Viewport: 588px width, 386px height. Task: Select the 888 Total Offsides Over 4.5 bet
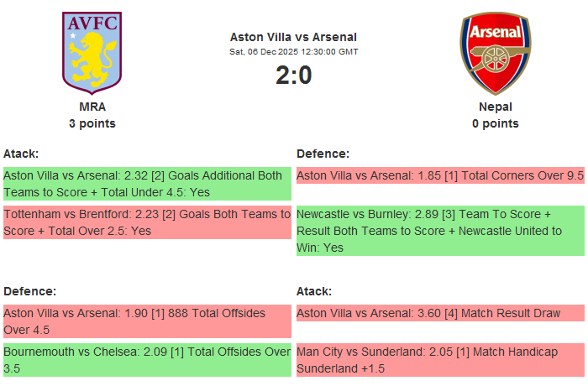[147, 321]
